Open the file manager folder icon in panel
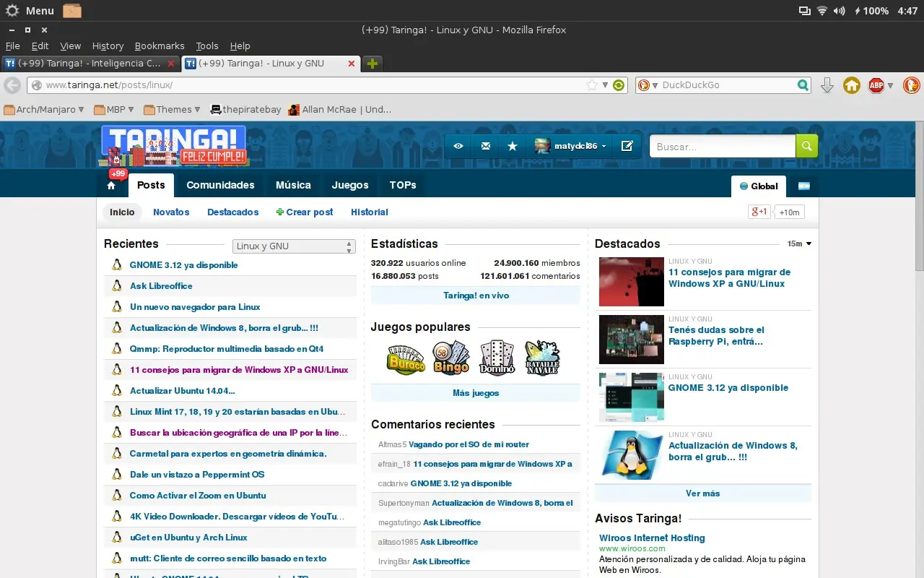 [x=72, y=11]
